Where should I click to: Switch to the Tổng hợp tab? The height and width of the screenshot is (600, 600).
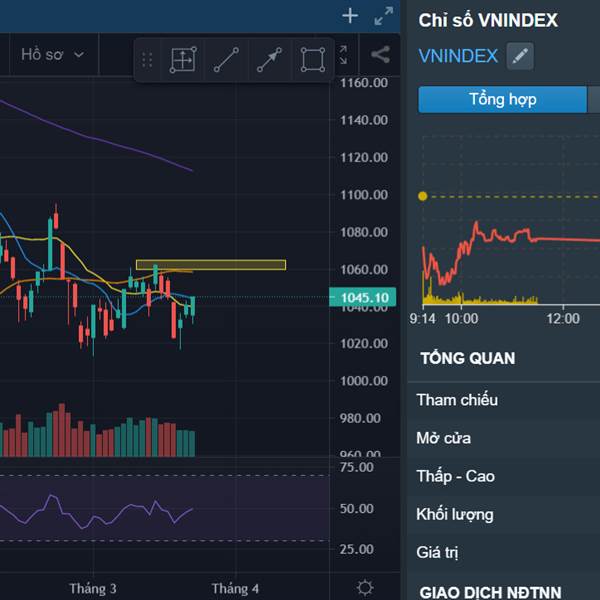[x=502, y=99]
